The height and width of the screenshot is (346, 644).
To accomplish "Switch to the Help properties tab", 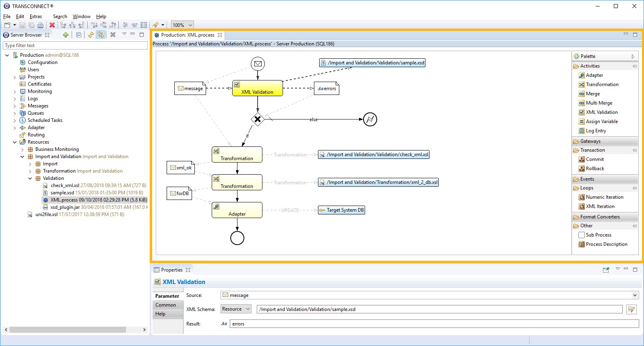I will click(167, 314).
